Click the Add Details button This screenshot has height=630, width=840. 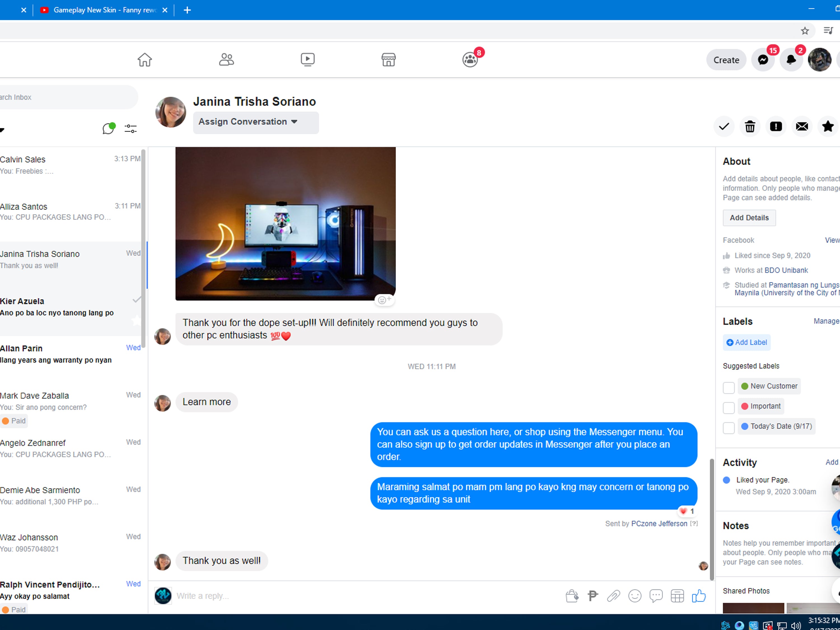(x=749, y=218)
